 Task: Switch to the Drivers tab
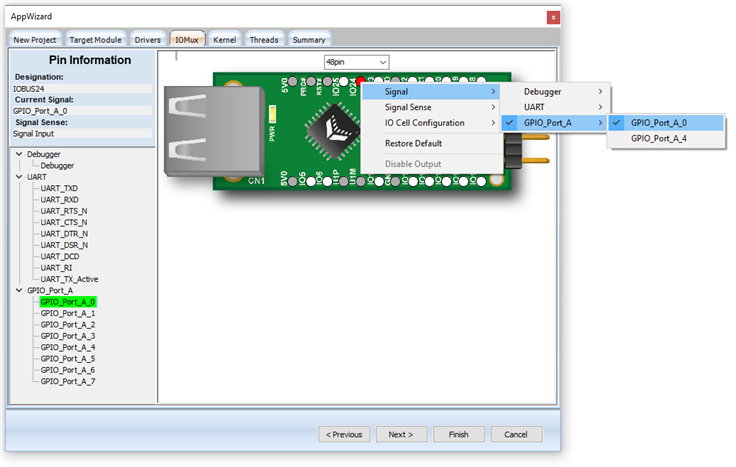147,40
